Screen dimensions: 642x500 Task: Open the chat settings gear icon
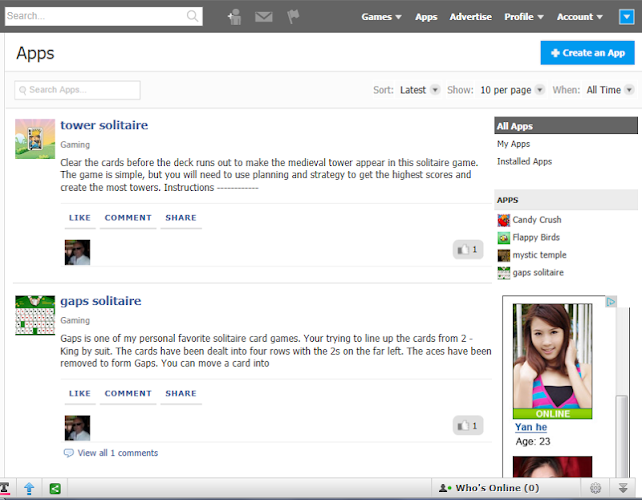[595, 488]
